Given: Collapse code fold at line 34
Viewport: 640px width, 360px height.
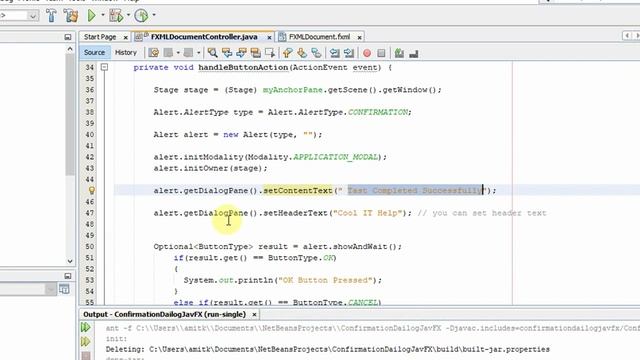Looking at the screenshot, I should (104, 67).
